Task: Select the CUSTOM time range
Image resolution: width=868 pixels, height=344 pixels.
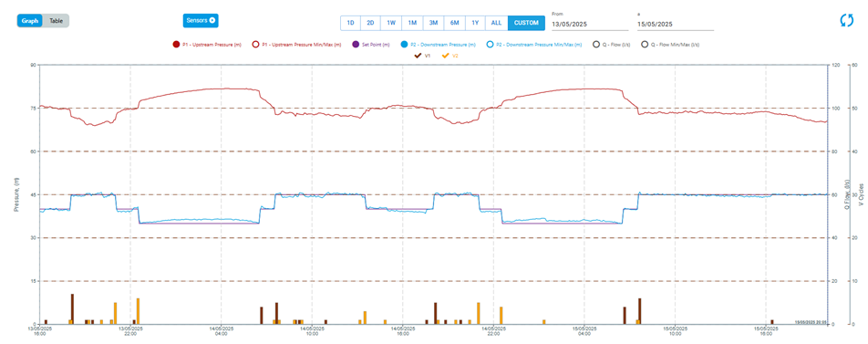Action: [x=526, y=23]
